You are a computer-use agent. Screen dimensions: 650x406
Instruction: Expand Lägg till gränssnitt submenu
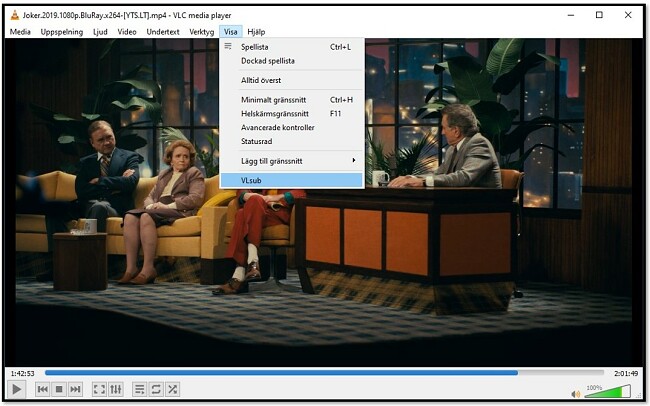point(291,161)
